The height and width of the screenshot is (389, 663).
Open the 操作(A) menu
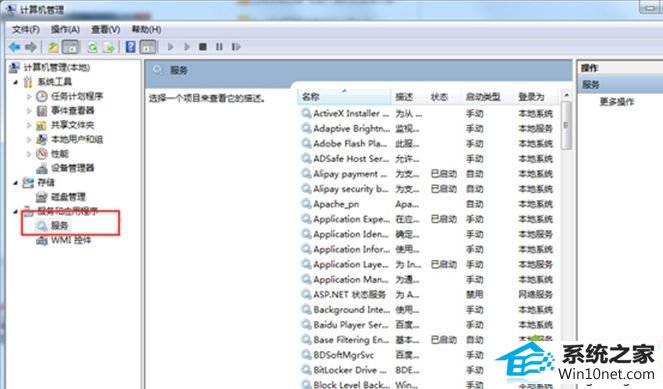click(x=65, y=30)
